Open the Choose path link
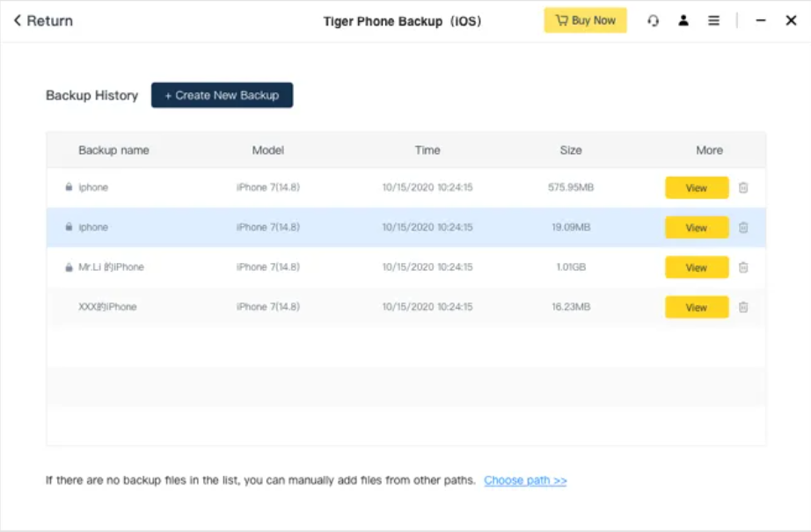The height and width of the screenshot is (532, 811). (525, 480)
